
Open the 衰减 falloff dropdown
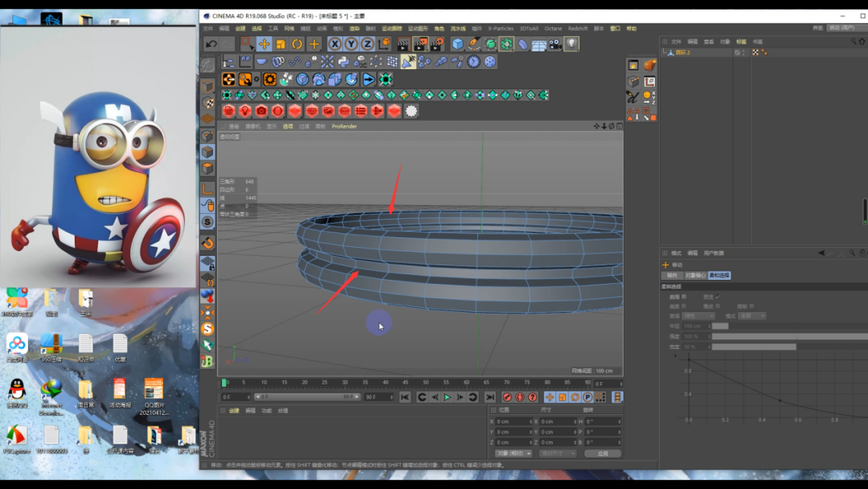click(x=698, y=315)
